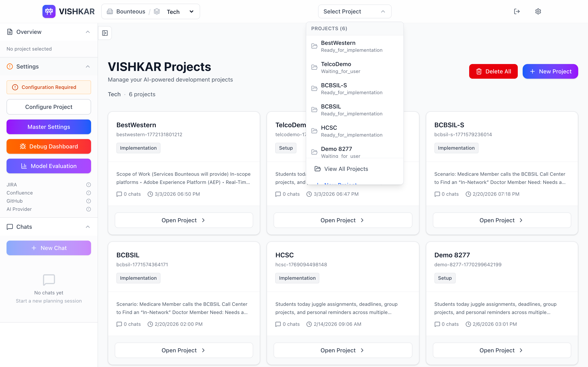Click the layers icon next to Tech breadcrumb
The width and height of the screenshot is (588, 367).
click(157, 11)
